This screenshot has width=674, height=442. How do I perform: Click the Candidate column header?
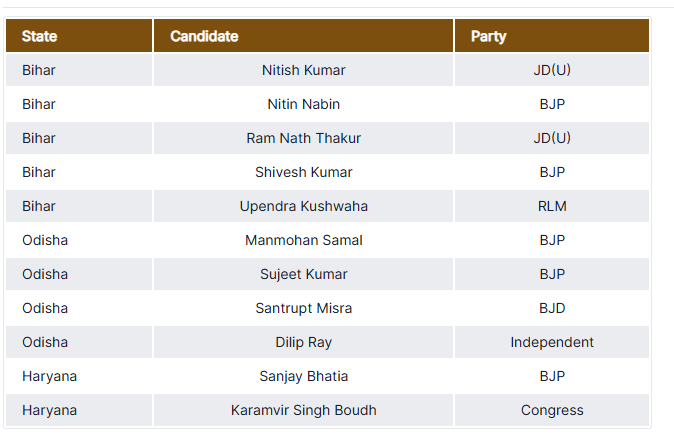(x=204, y=36)
